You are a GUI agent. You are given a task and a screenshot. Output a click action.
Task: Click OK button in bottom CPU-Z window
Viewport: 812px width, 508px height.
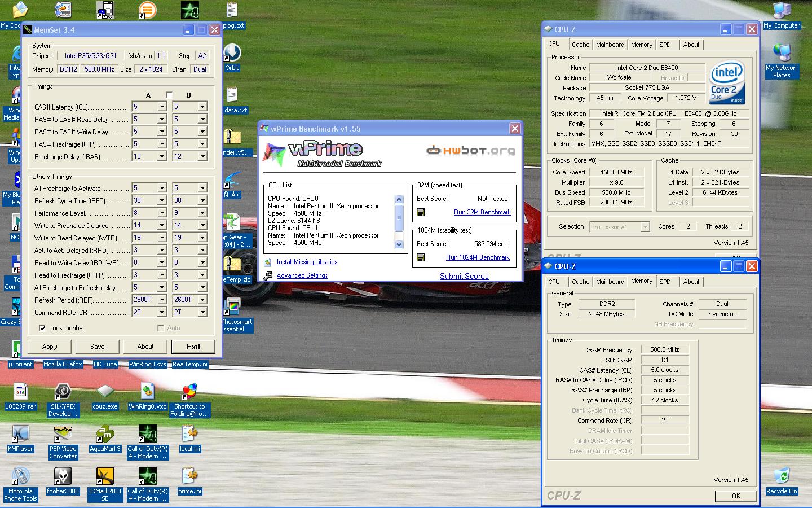tap(736, 496)
